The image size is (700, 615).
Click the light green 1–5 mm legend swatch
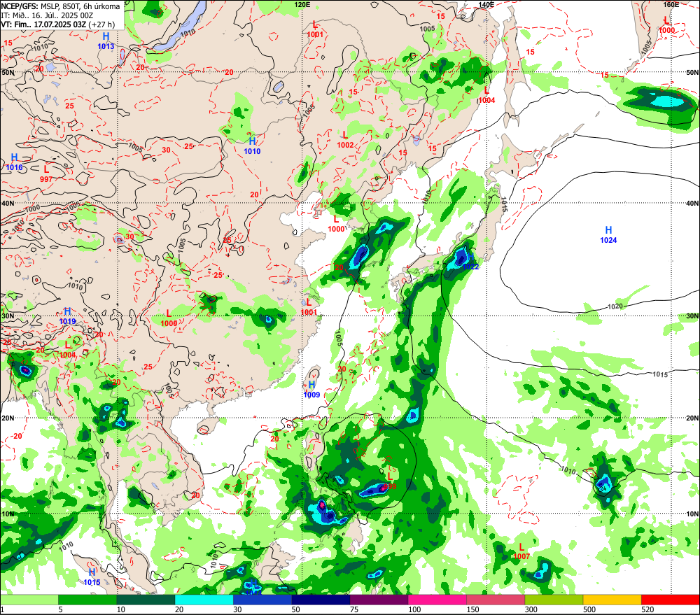click(x=29, y=600)
